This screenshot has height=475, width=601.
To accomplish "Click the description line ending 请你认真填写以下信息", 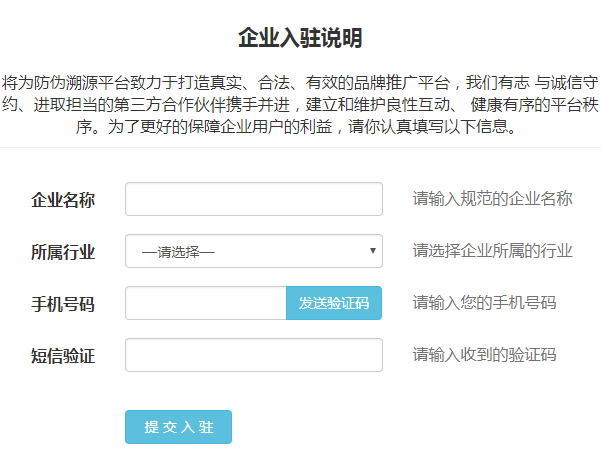I will point(300,128).
